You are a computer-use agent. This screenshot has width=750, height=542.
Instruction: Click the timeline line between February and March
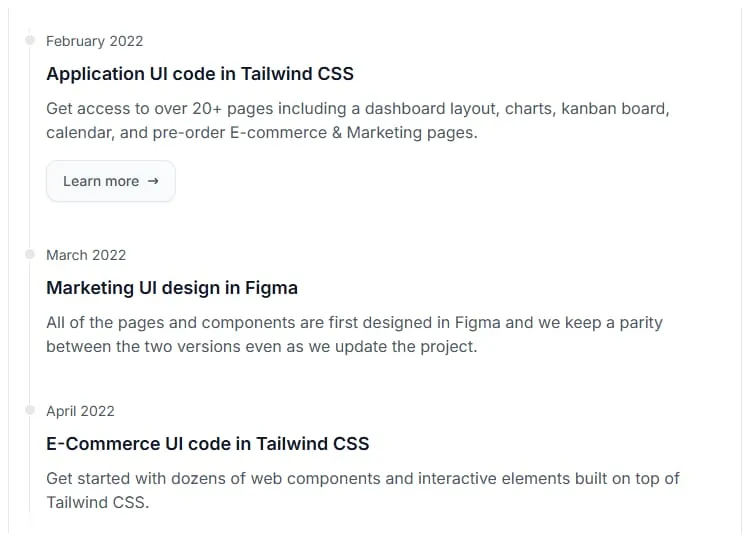click(30, 150)
